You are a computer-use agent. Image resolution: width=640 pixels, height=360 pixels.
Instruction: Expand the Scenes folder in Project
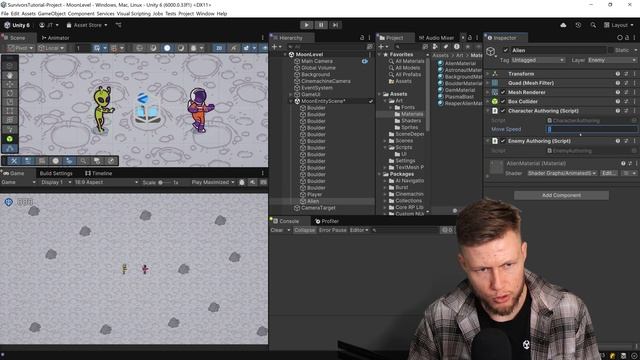(385, 140)
